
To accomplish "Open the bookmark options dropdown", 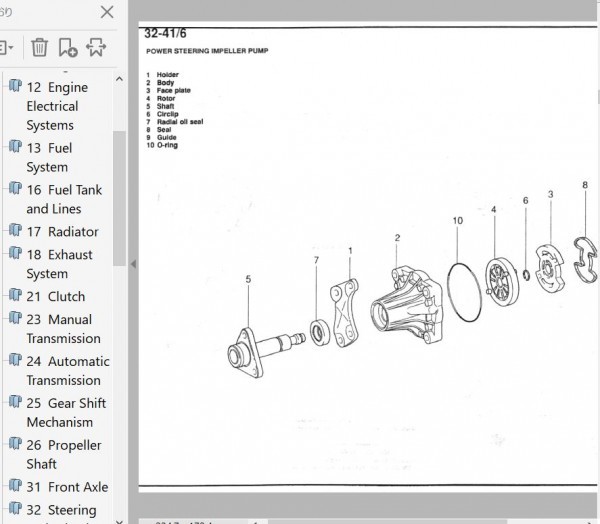I will tap(6, 48).
